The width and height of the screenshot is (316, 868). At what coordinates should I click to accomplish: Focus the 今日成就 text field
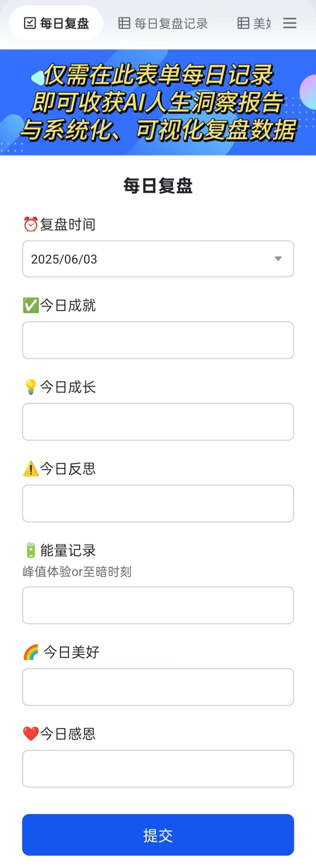tap(158, 340)
